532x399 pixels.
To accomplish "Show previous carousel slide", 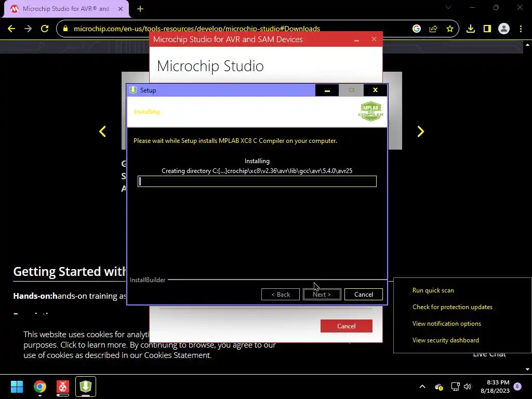I will pyautogui.click(x=102, y=131).
